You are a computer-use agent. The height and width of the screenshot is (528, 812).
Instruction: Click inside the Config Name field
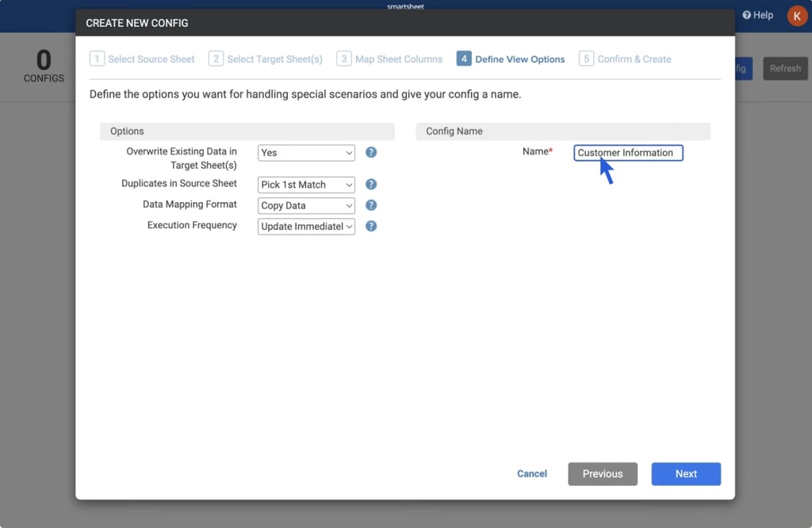point(628,152)
